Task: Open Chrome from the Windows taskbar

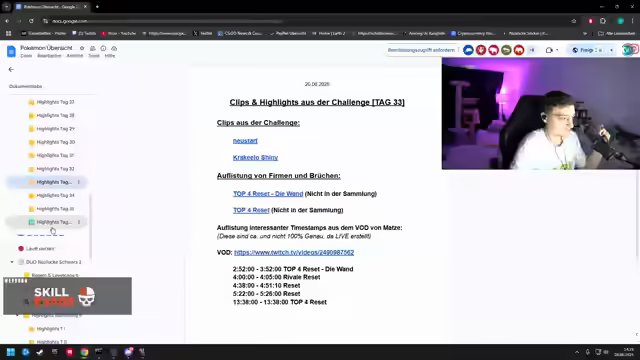Action: [x=84, y=352]
